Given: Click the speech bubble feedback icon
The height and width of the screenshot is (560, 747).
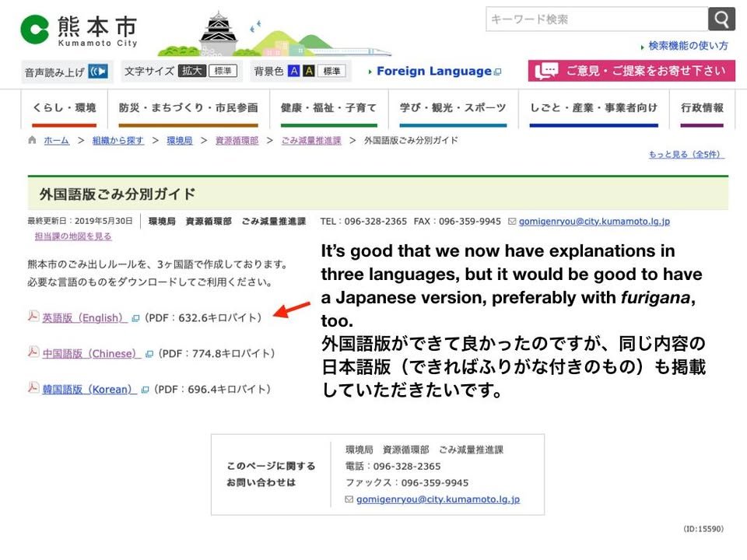Looking at the screenshot, I should click(x=546, y=71).
